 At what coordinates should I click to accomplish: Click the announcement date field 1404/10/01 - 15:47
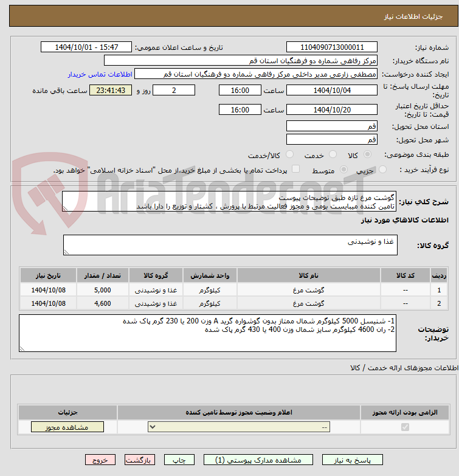pos(86,47)
